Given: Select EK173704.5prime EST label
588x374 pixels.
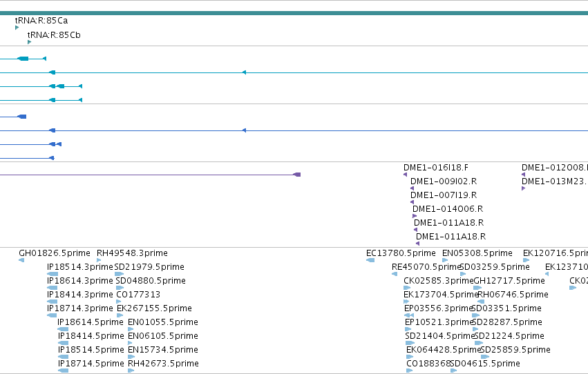Looking at the screenshot, I should [x=441, y=295].
